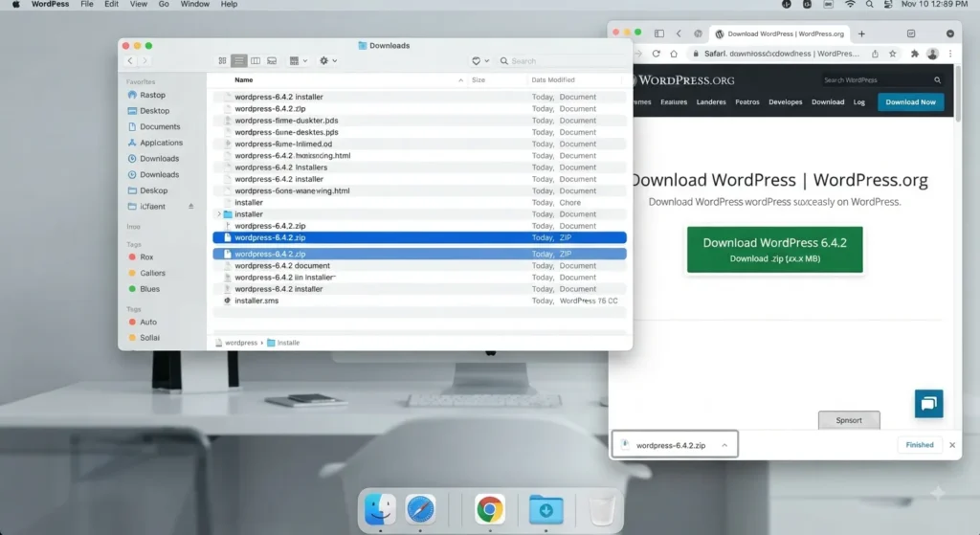Open Developes in WordPress navigation

click(x=785, y=101)
